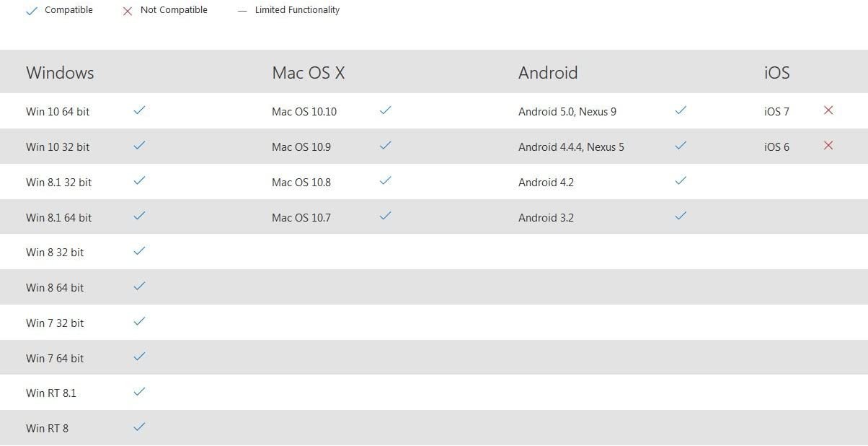
Task: Click the Android column heading
Action: [548, 73]
